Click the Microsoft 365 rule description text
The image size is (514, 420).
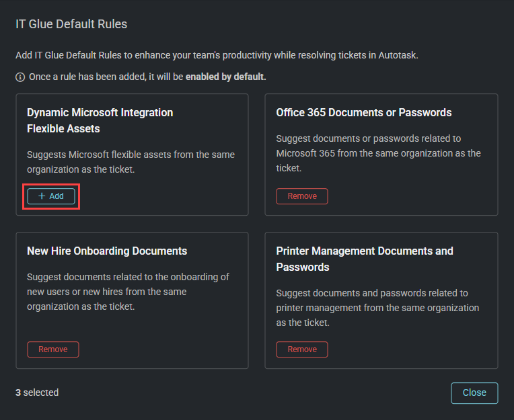click(378, 153)
